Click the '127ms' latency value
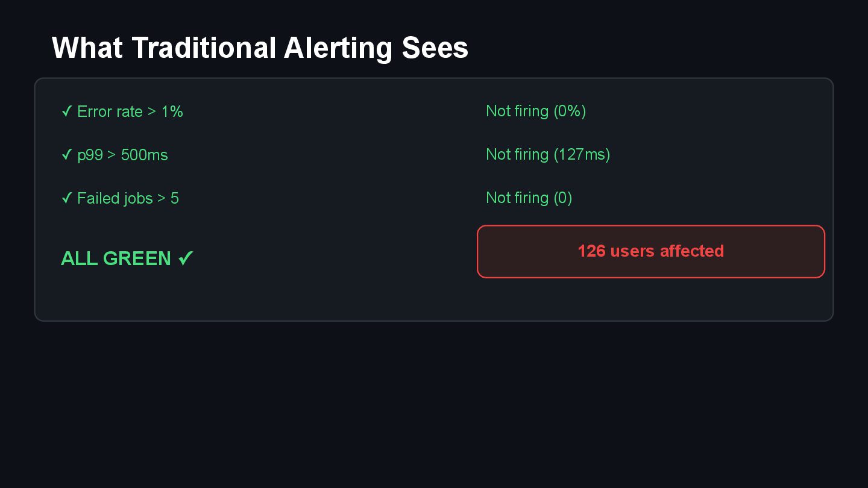 pyautogui.click(x=582, y=154)
